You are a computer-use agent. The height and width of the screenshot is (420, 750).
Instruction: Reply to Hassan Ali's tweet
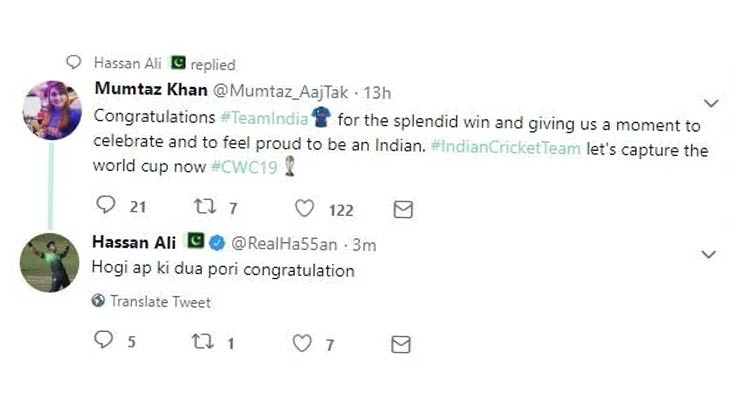pyautogui.click(x=104, y=342)
